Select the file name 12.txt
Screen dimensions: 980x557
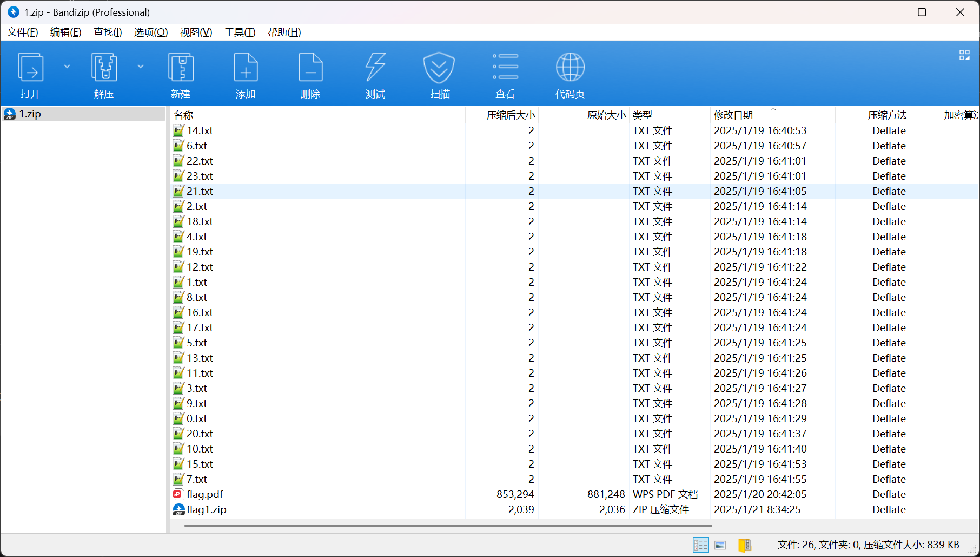[200, 267]
